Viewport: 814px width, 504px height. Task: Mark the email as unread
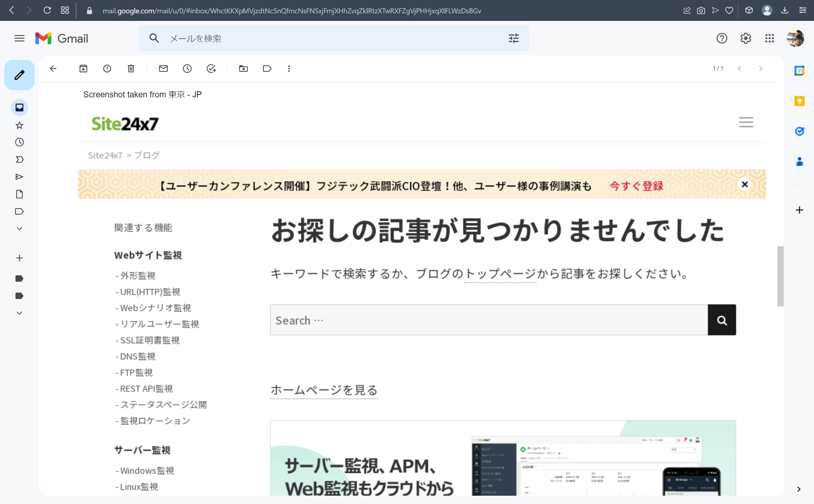pyautogui.click(x=163, y=69)
